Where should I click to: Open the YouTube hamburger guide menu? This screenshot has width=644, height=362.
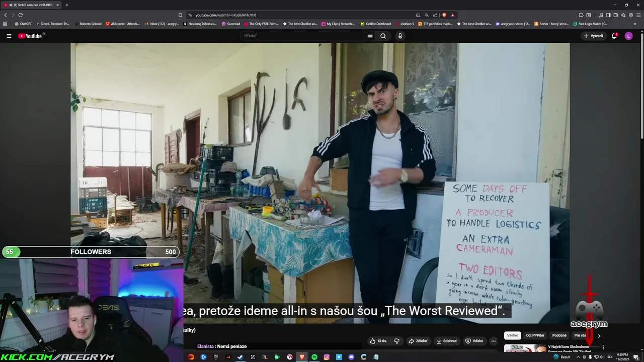click(9, 36)
